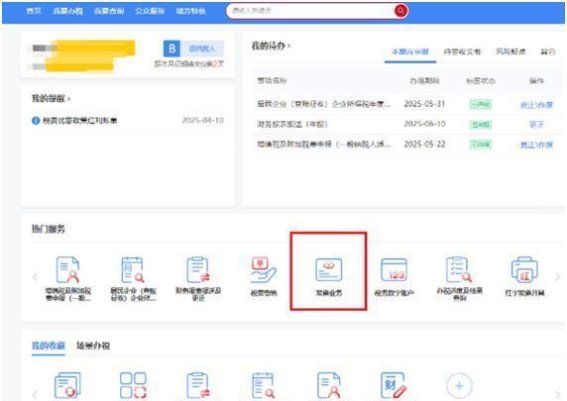The height and width of the screenshot is (401, 567).
Task: Click 财务报表报送（年报）row name
Action: point(292,124)
